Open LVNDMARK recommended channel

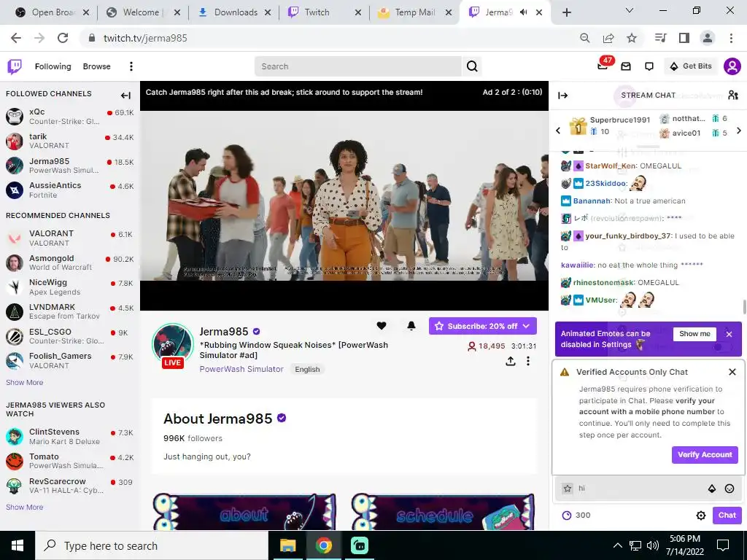69,311
